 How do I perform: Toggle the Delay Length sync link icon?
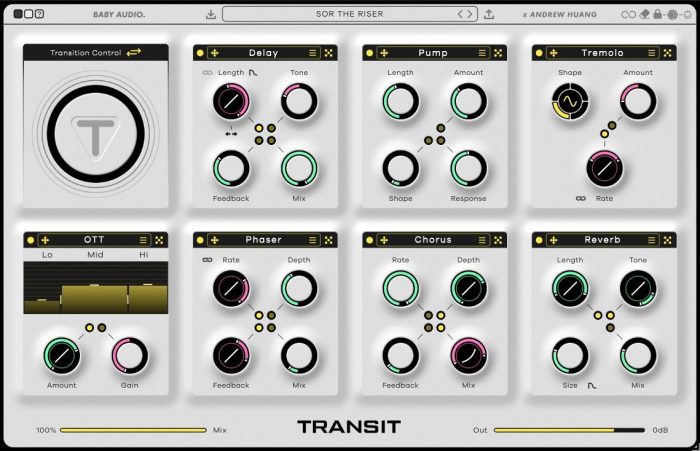click(207, 72)
